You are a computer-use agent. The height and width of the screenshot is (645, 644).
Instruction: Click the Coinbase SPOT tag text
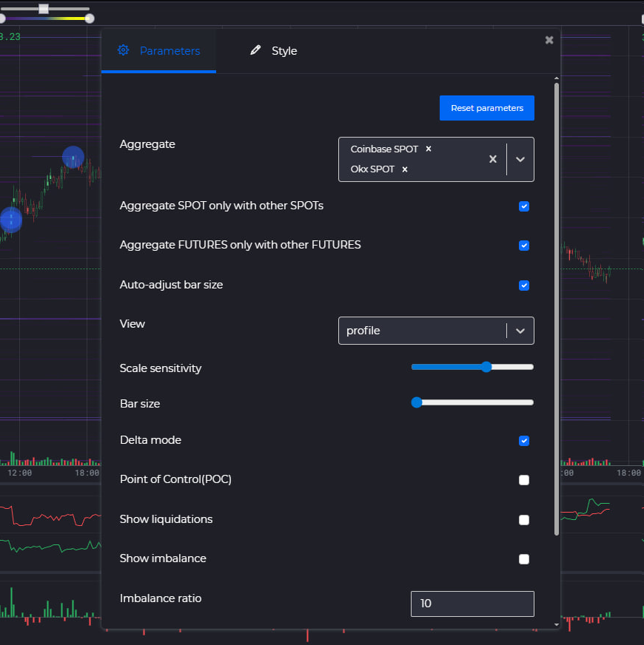(384, 149)
